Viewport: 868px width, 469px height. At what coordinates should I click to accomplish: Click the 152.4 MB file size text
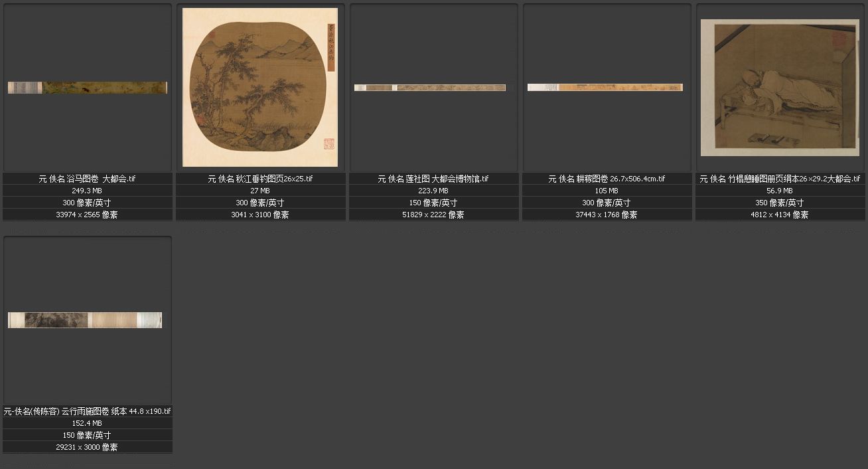(x=87, y=423)
